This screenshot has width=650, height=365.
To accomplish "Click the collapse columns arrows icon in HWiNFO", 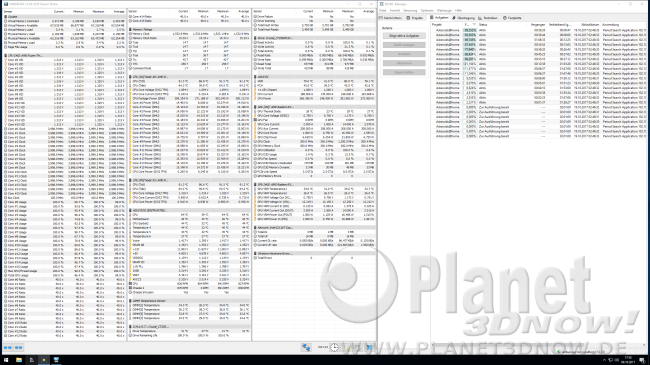I will pos(19,348).
